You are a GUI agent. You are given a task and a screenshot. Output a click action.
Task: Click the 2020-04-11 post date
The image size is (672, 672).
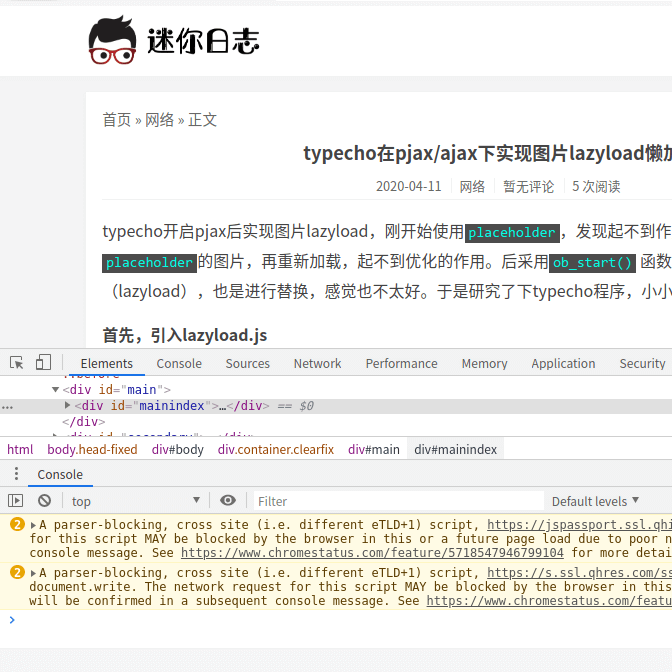[x=408, y=186]
